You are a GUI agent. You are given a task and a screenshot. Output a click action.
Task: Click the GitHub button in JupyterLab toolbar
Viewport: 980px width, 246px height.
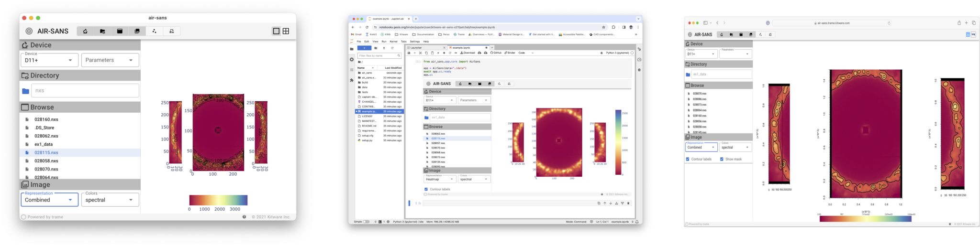tap(496, 53)
